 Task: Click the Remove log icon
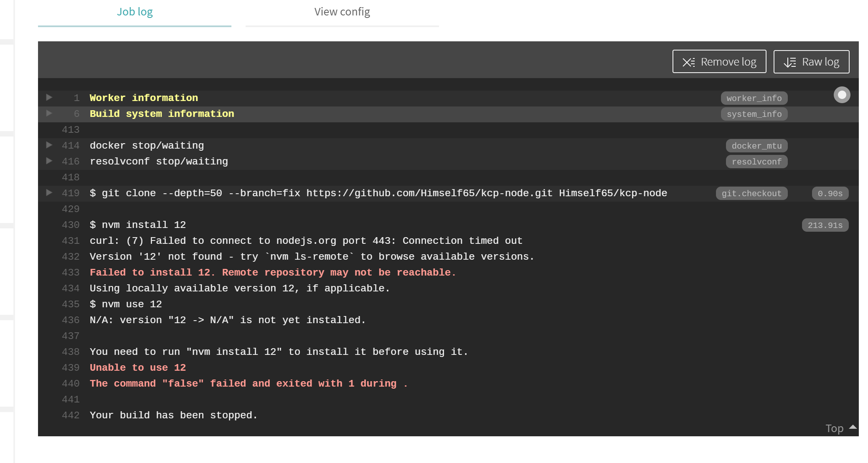(x=688, y=62)
